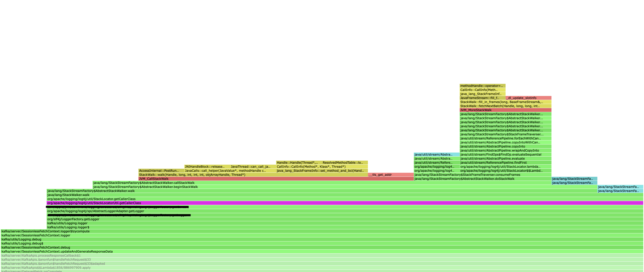The image size is (644, 272).
Task: Select the CallInfo::CallInfo(Method*, Klass*, Thread*) frame
Action: tap(322, 166)
